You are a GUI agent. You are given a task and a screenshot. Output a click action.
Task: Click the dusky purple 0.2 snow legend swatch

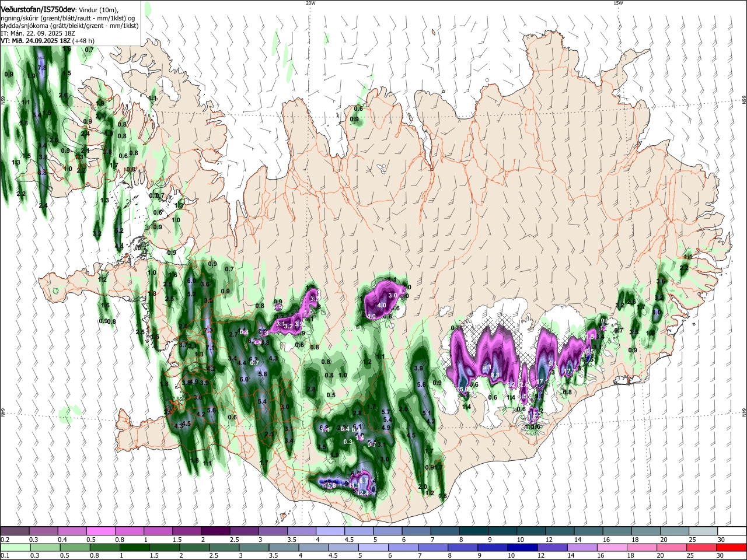pos(15,531)
